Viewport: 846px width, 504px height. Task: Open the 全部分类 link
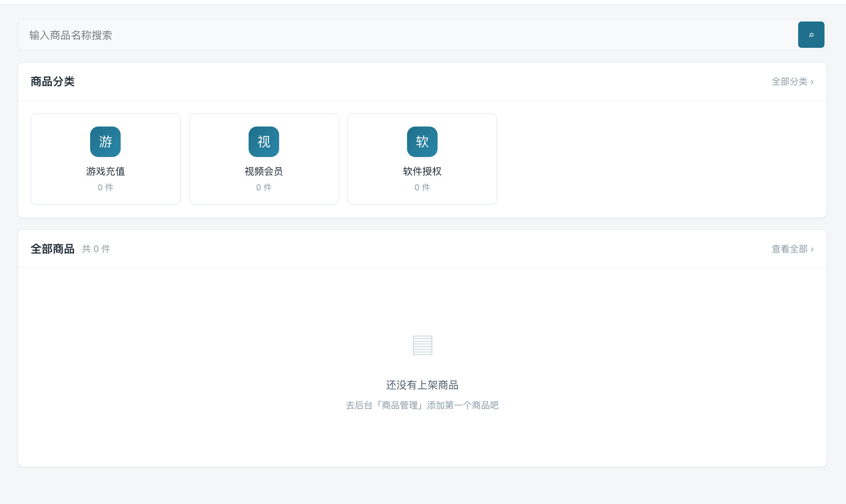(x=793, y=81)
